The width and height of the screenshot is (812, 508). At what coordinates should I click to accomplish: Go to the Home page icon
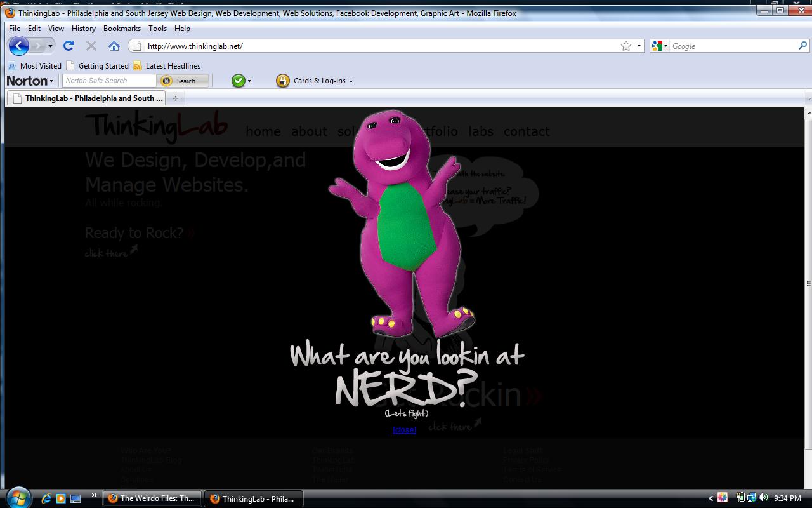point(114,46)
